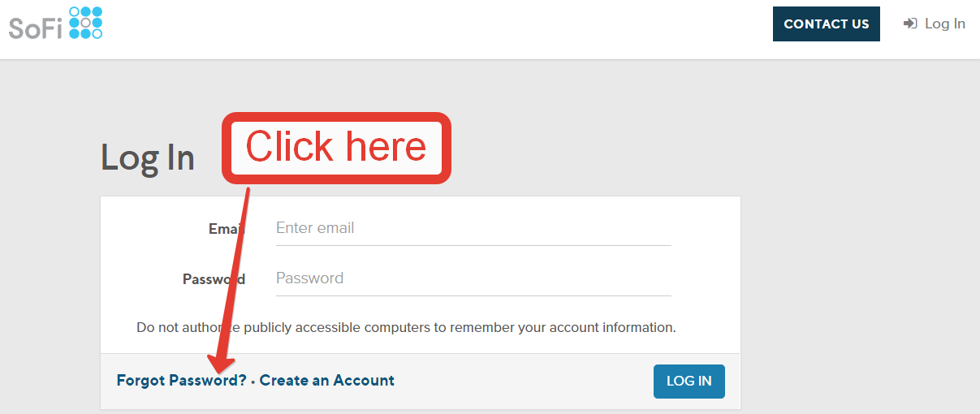The width and height of the screenshot is (980, 414).
Task: Focus the Enter email input field
Action: coord(473,228)
